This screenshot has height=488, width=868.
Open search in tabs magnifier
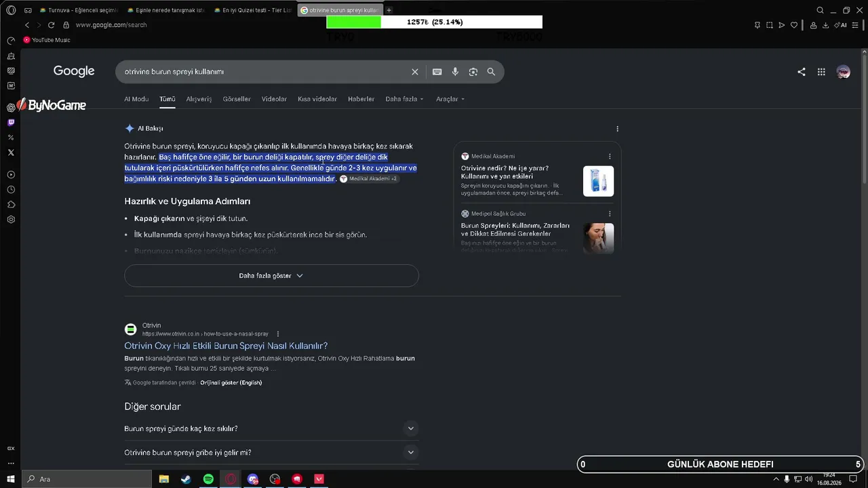click(820, 10)
